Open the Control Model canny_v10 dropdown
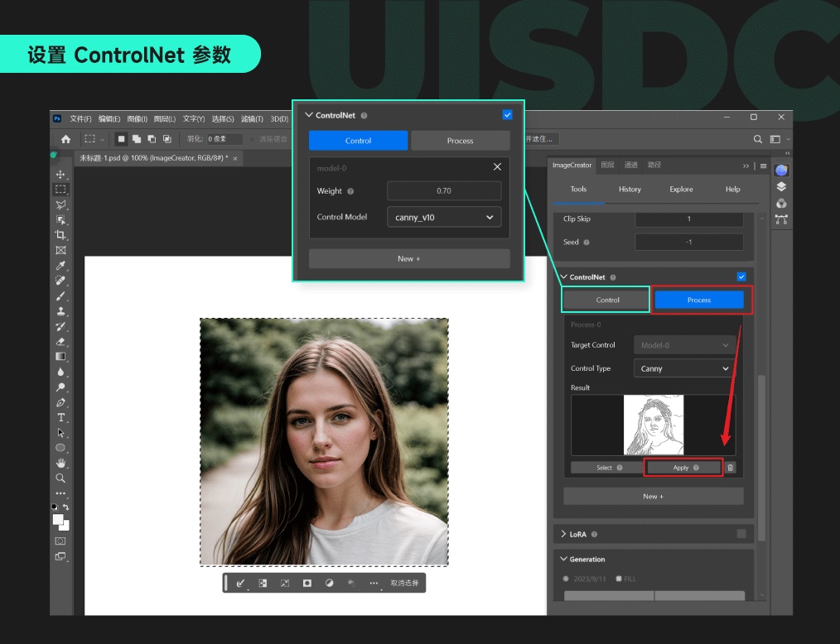The width and height of the screenshot is (840, 644). 444,216
